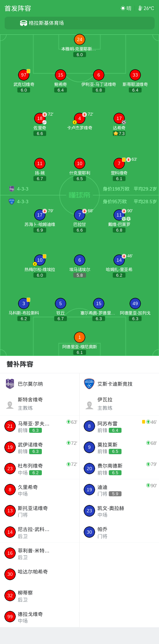The image size is (159, 644).
Task: Open coach 斯特舍维奇 profile avatar
Action: (10, 405)
